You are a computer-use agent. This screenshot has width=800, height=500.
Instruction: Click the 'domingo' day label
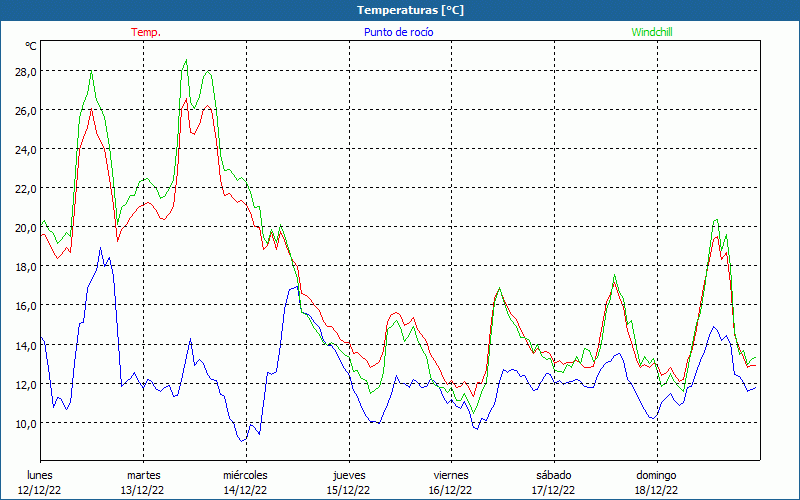coord(656,475)
